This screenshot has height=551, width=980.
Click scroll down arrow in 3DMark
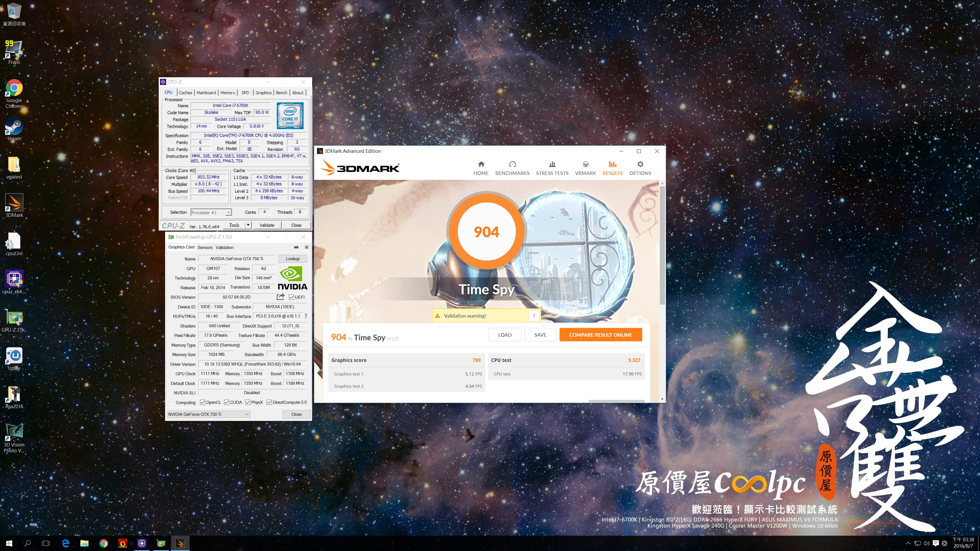[x=662, y=399]
